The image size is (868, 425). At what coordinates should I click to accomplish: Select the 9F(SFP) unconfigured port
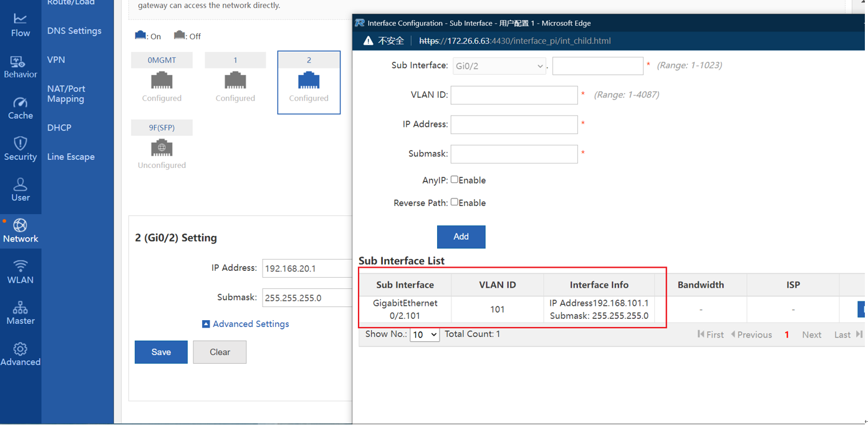pos(162,148)
